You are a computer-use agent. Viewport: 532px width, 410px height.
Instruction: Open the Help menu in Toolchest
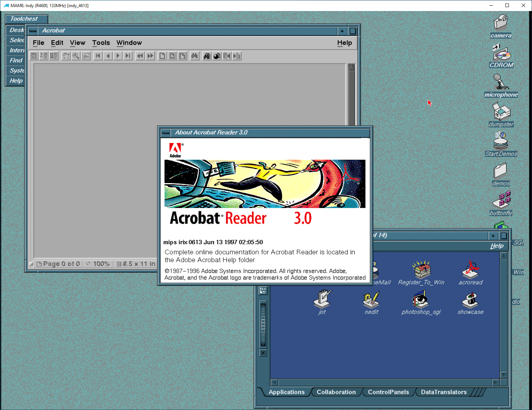tap(16, 81)
